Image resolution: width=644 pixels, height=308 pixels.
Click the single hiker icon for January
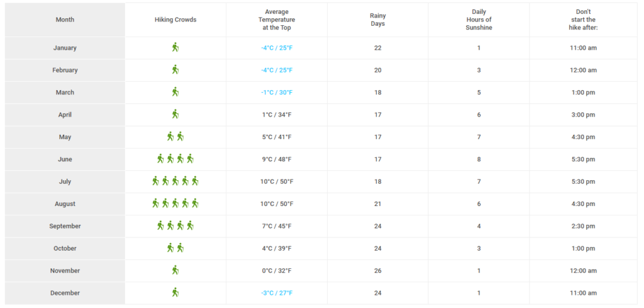[x=175, y=47]
